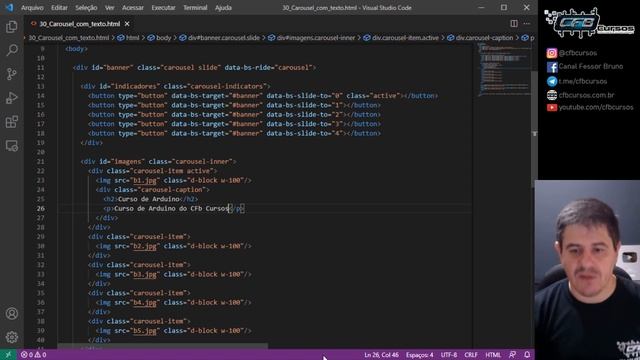Click the remote window status bar icon
The width and height of the screenshot is (640, 360).
coord(8,355)
